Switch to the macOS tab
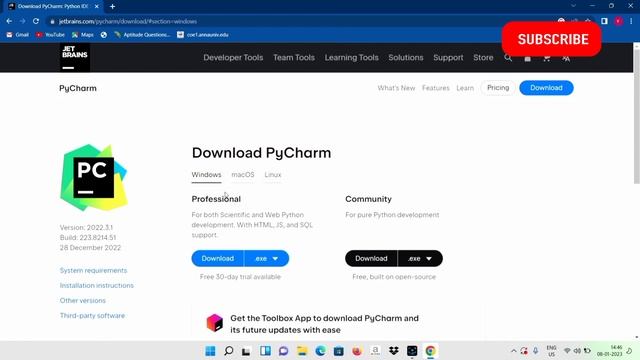The height and width of the screenshot is (360, 640). (243, 175)
